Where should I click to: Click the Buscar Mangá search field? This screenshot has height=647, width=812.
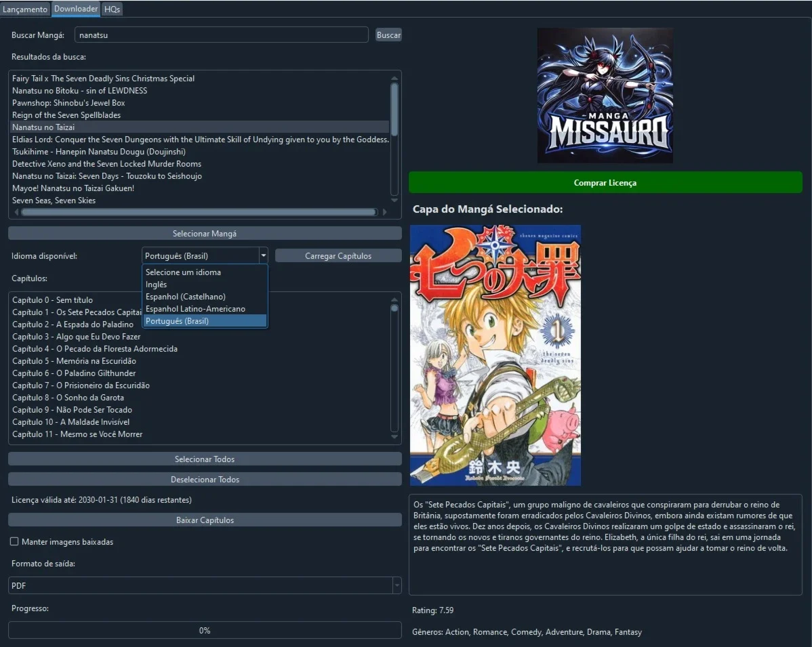click(x=221, y=35)
